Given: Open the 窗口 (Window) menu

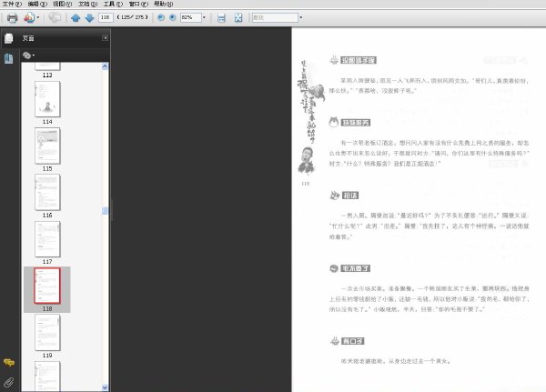Looking at the screenshot, I should (x=138, y=4).
